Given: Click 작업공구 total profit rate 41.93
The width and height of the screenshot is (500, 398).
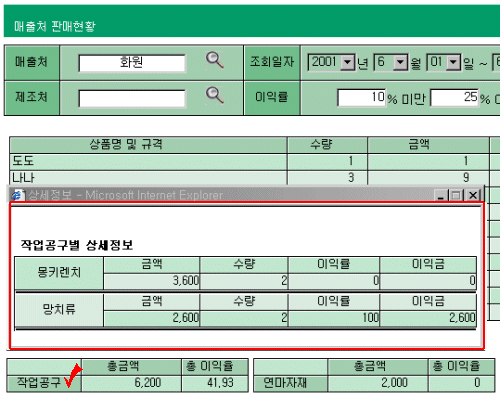Looking at the screenshot, I should [215, 383].
